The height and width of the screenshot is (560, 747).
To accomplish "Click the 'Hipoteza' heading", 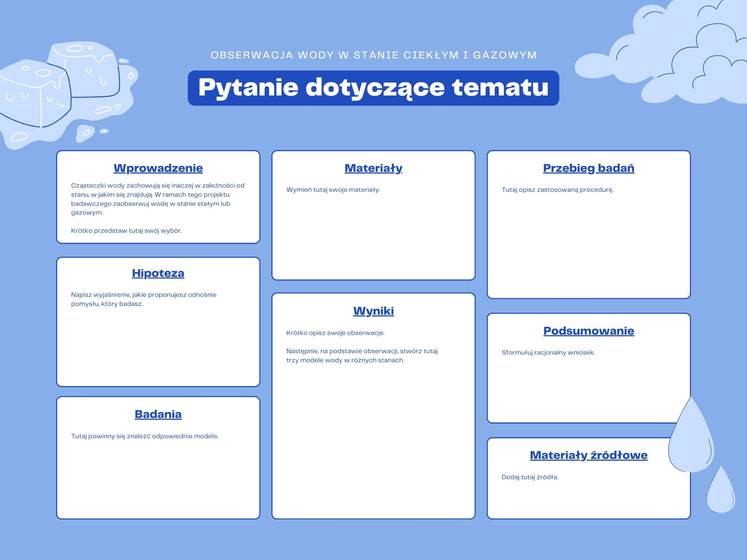I will click(158, 273).
